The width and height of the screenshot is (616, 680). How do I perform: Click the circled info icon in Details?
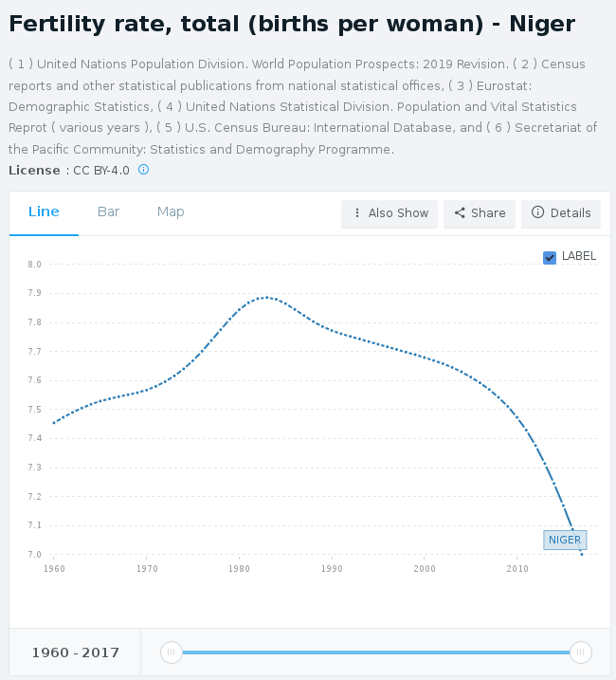coord(537,213)
